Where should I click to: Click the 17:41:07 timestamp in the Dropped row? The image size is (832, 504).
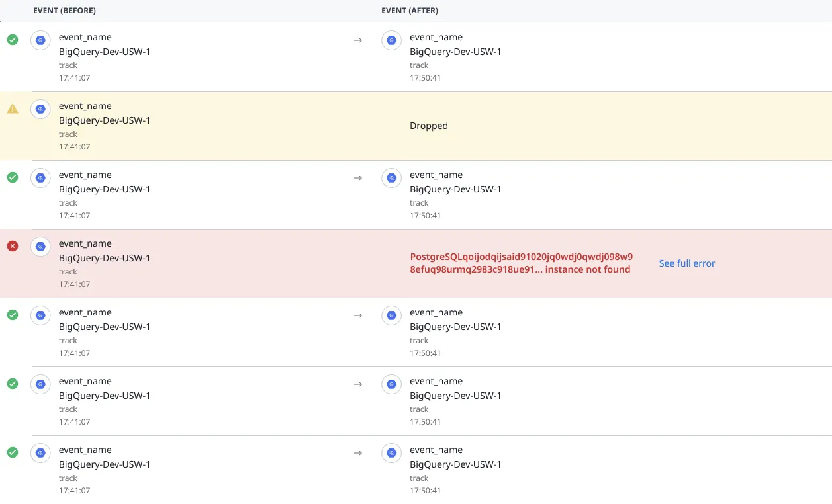pyautogui.click(x=75, y=147)
